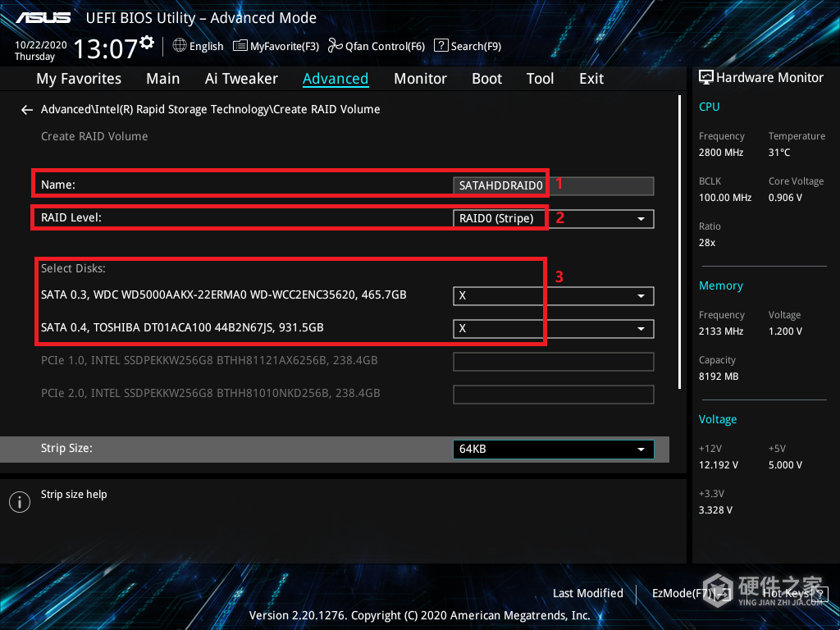Click the main panel vertical scrollbar

(x=679, y=242)
